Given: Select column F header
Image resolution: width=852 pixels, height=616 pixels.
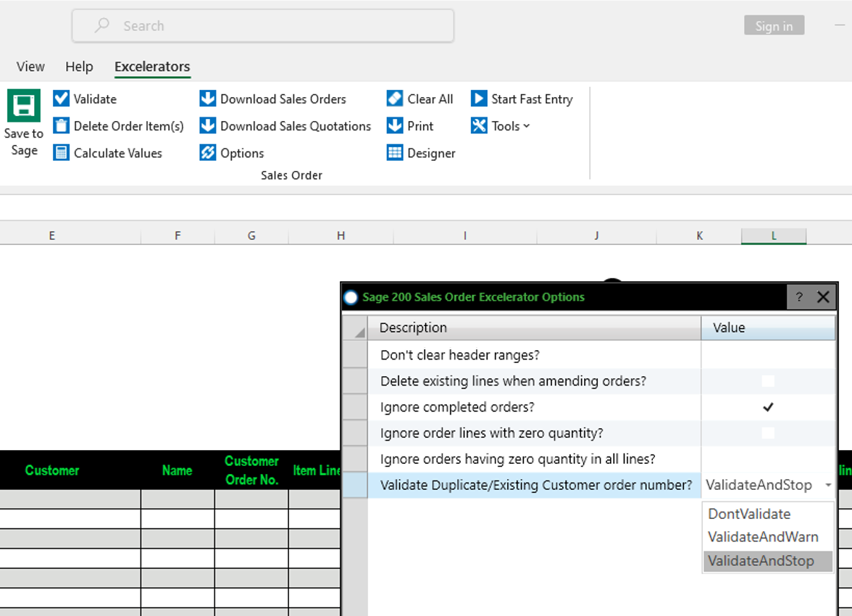Looking at the screenshot, I should point(177,236).
